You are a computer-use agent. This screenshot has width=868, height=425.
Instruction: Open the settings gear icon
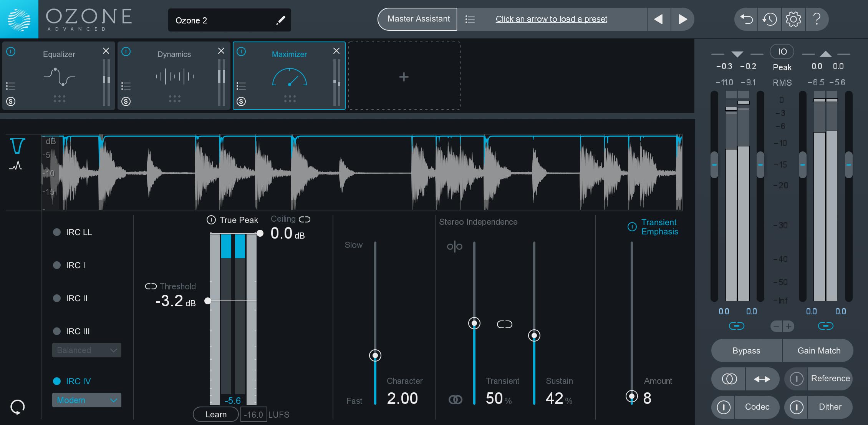(x=793, y=19)
